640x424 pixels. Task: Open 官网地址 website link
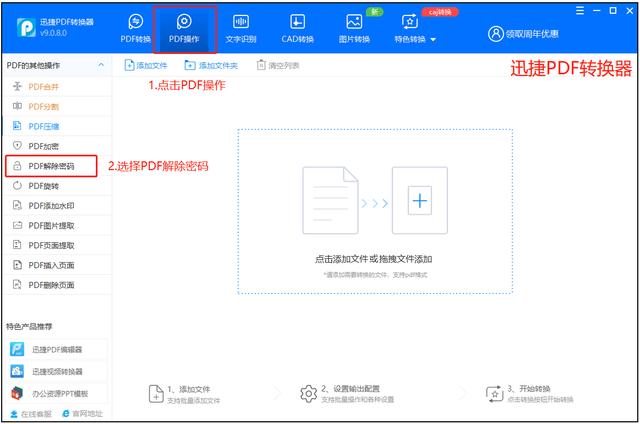point(82,414)
